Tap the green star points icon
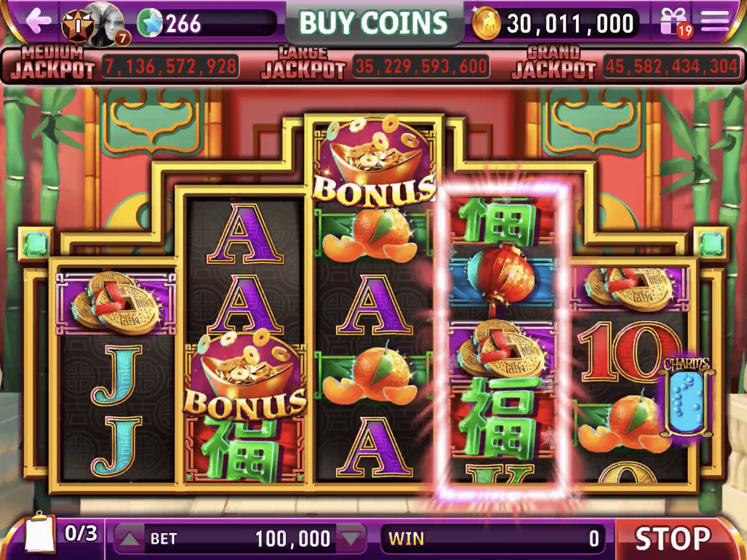The height and width of the screenshot is (560, 747). [150, 23]
